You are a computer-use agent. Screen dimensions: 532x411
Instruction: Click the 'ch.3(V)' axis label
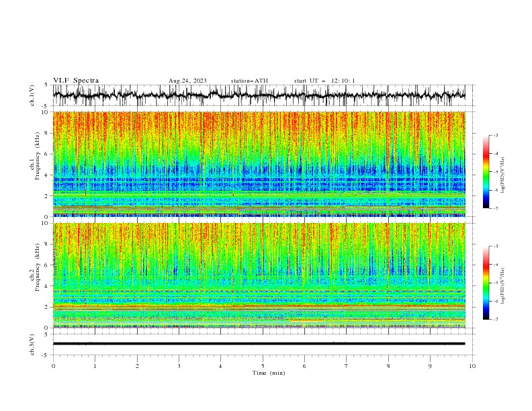pyautogui.click(x=32, y=345)
